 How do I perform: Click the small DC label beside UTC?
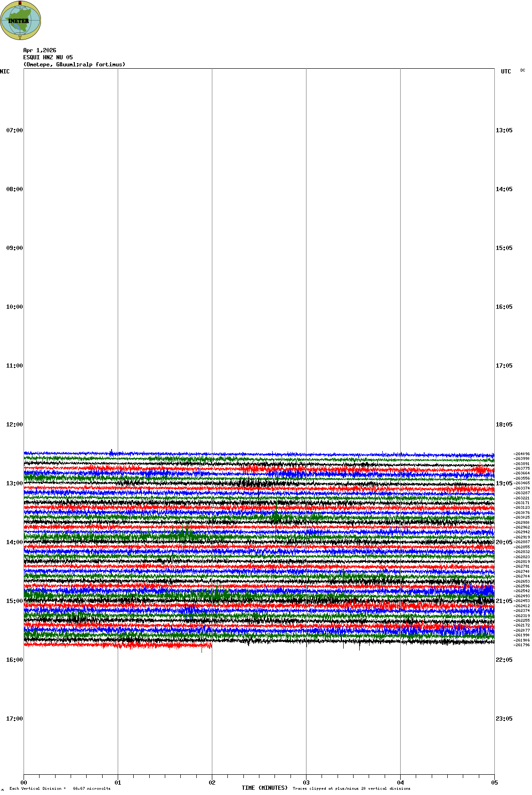[x=523, y=71]
